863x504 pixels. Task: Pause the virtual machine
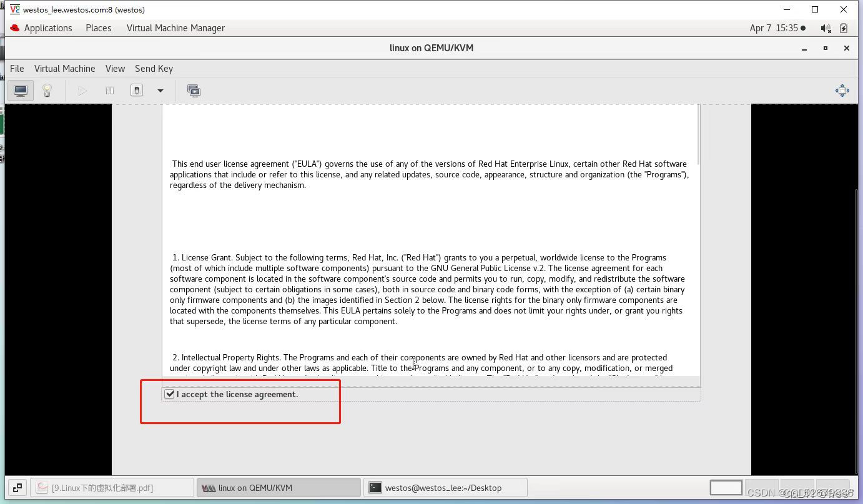click(110, 91)
